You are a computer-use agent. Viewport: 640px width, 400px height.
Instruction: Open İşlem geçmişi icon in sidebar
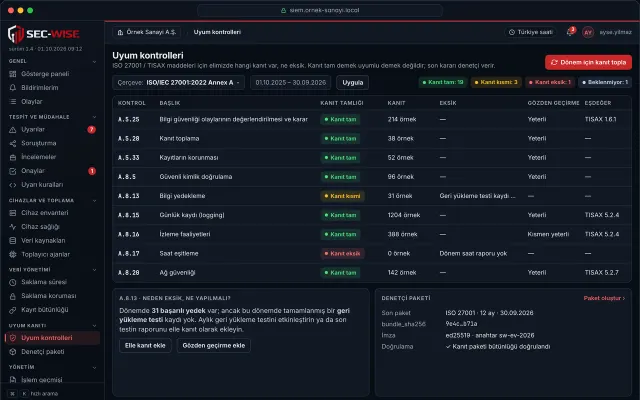pyautogui.click(x=13, y=380)
